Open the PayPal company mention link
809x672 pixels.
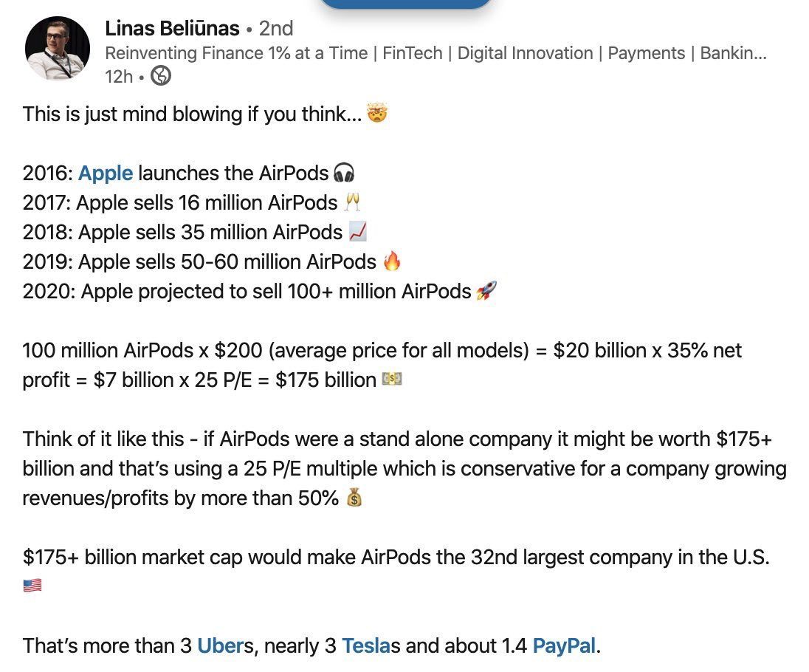[564, 646]
